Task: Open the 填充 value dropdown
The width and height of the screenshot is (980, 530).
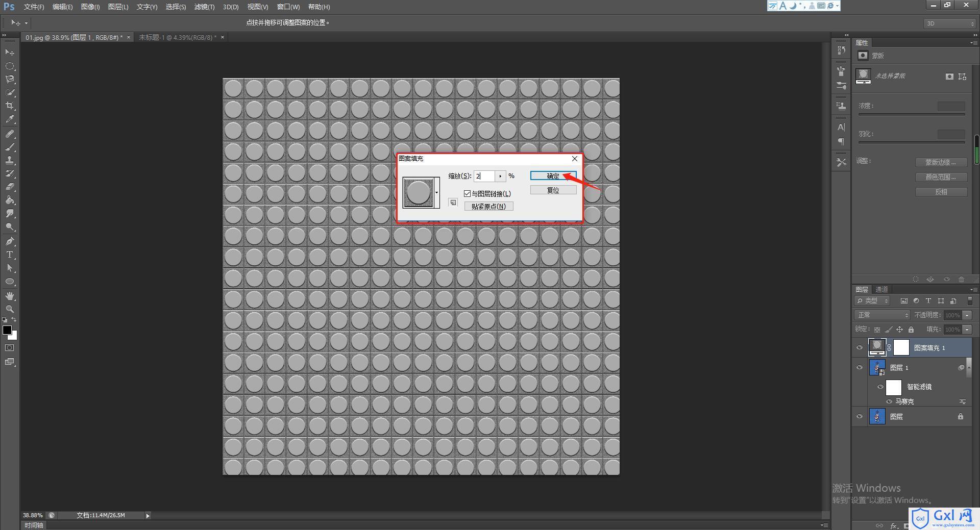Action: tap(967, 330)
